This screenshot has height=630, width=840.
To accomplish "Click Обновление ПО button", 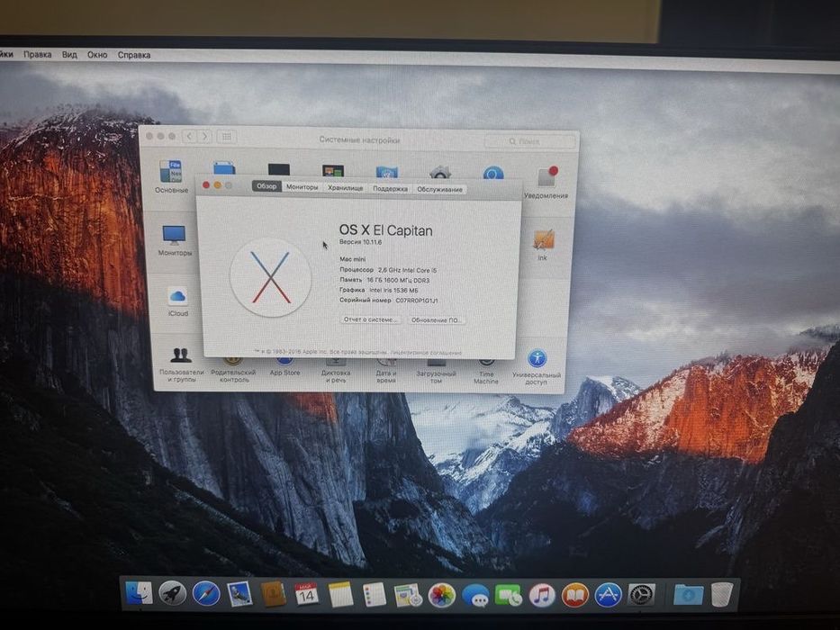I will [x=435, y=319].
